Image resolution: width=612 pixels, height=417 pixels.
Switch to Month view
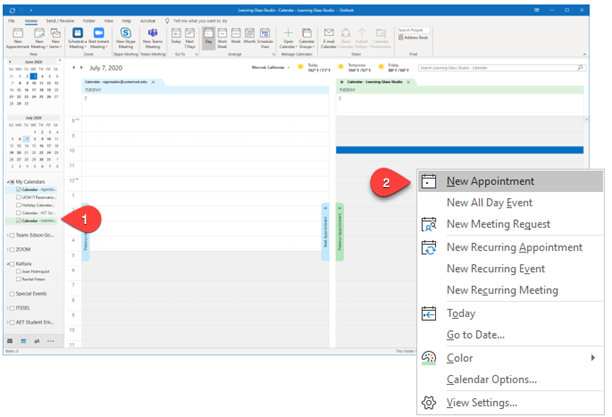(x=250, y=36)
